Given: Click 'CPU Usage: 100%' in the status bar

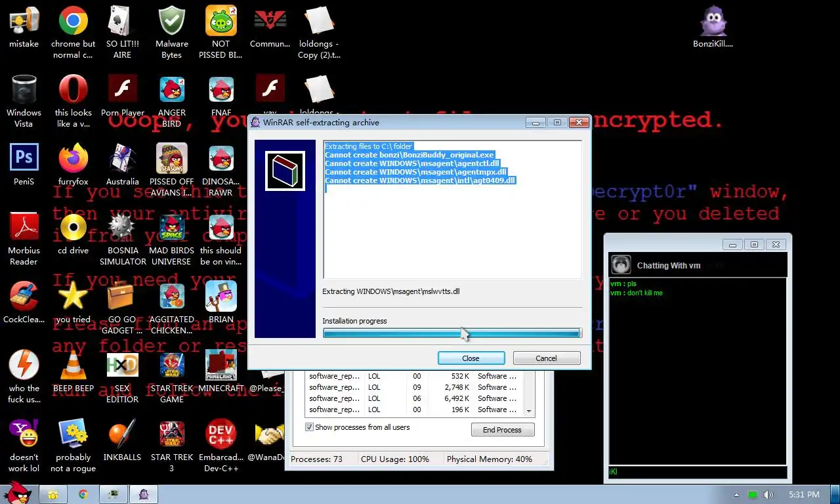Looking at the screenshot, I should (395, 459).
